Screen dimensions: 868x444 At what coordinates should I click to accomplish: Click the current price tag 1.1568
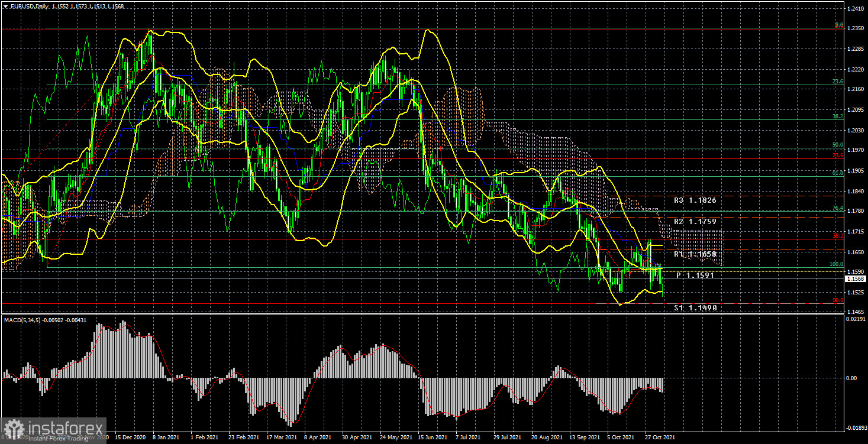(x=855, y=278)
